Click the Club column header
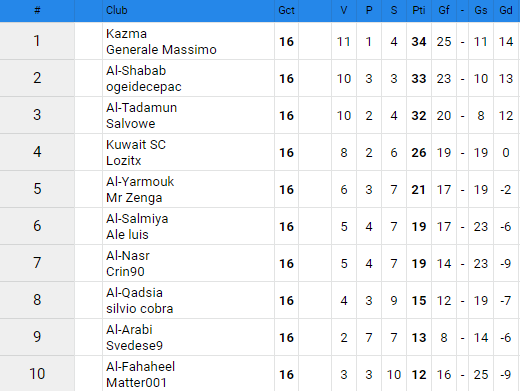 pyautogui.click(x=117, y=10)
